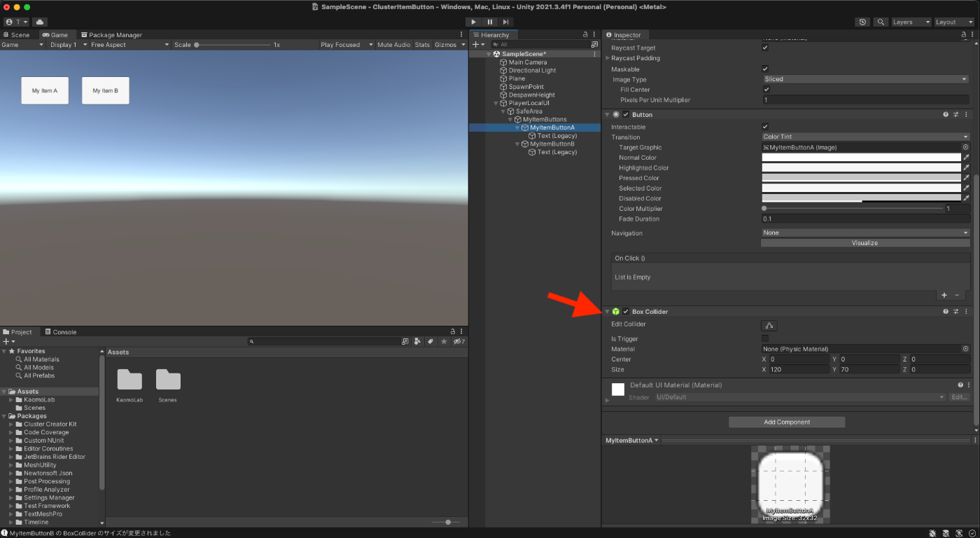The image size is (980, 538).
Task: Click the Step frame button
Action: (x=505, y=22)
